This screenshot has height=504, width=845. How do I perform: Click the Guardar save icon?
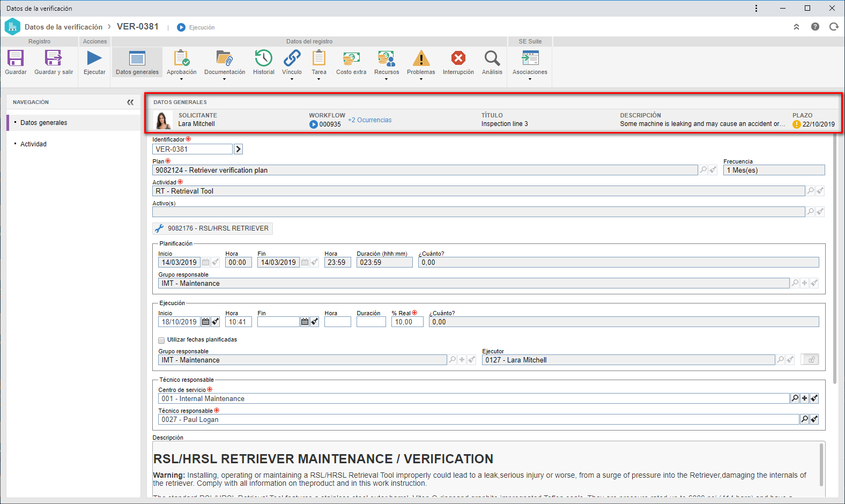16,58
